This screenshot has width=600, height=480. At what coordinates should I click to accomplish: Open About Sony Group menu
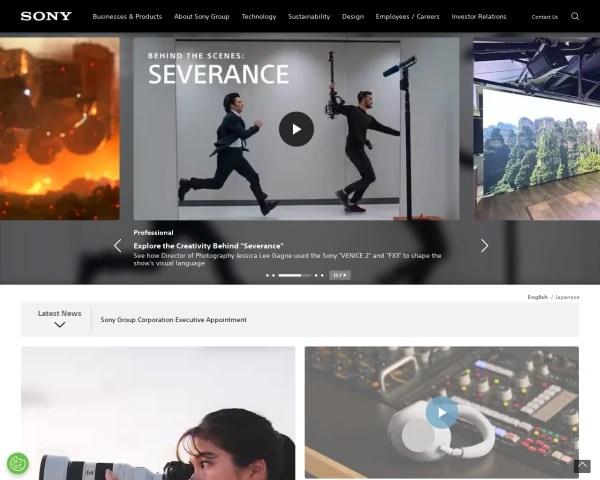[202, 16]
